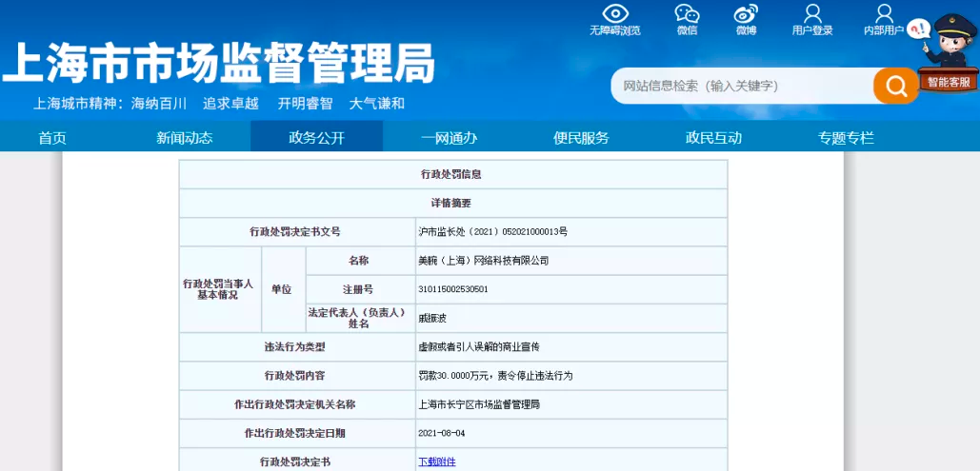980x471 pixels.
Task: Open the 政民互动 menu item
Action: 713,138
